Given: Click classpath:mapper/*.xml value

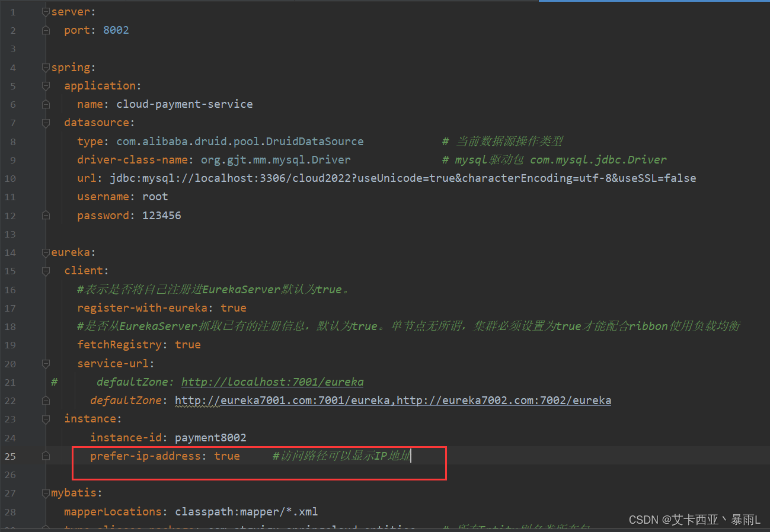Looking at the screenshot, I should click(247, 511).
